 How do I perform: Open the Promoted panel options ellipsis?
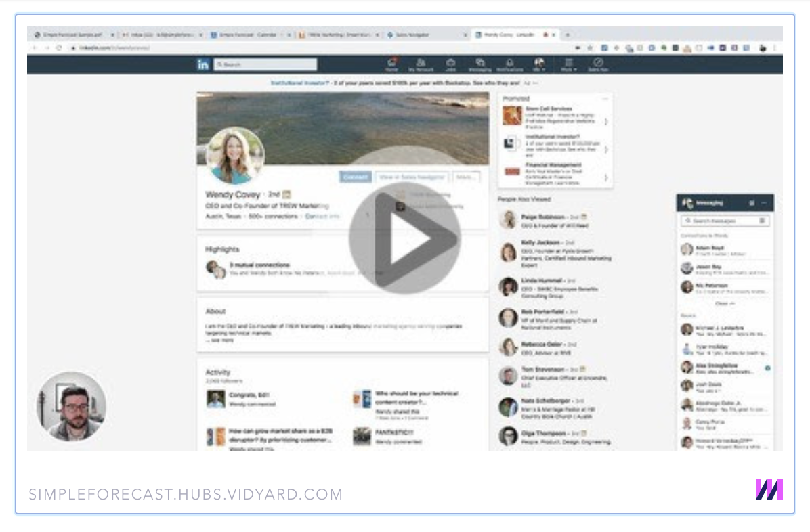coord(605,98)
